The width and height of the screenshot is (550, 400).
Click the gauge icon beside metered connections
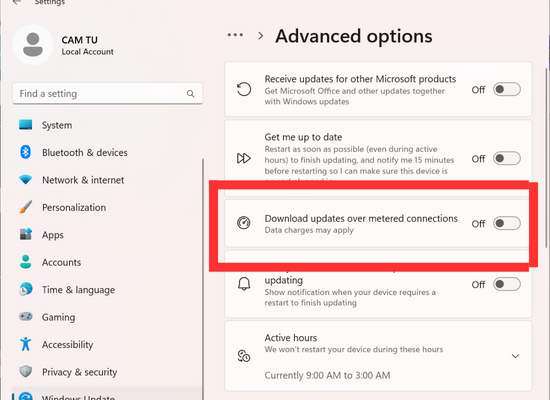point(244,223)
